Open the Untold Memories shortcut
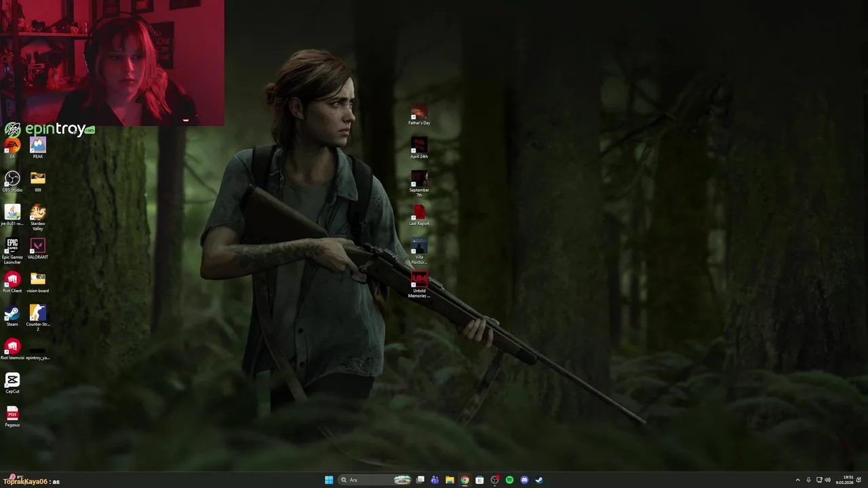This screenshot has height=488, width=868. 419,285
